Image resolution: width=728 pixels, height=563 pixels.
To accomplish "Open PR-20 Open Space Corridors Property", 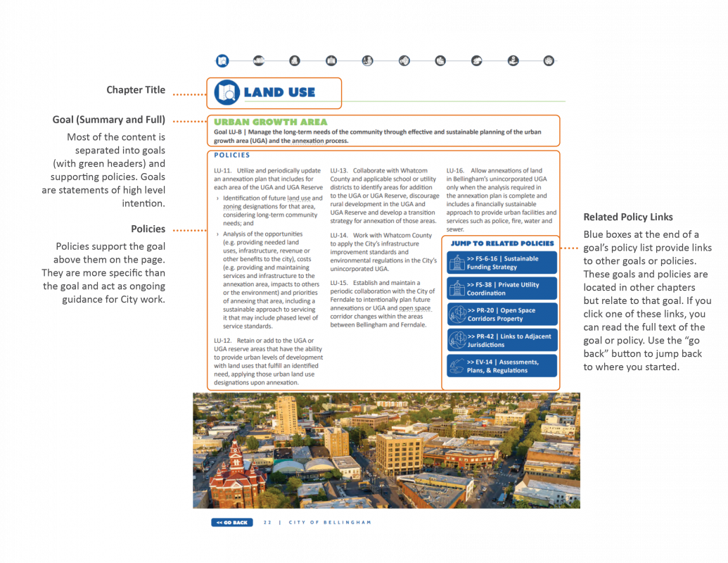I will tap(503, 314).
